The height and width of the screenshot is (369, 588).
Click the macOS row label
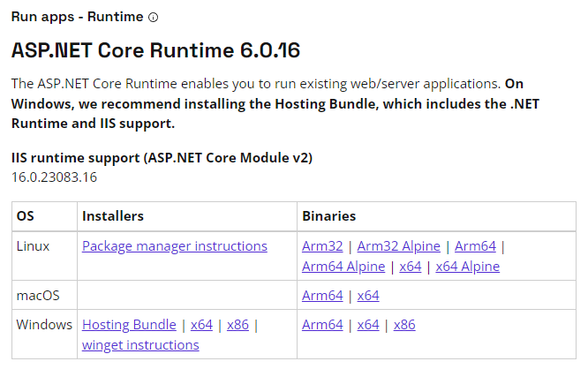pos(38,296)
